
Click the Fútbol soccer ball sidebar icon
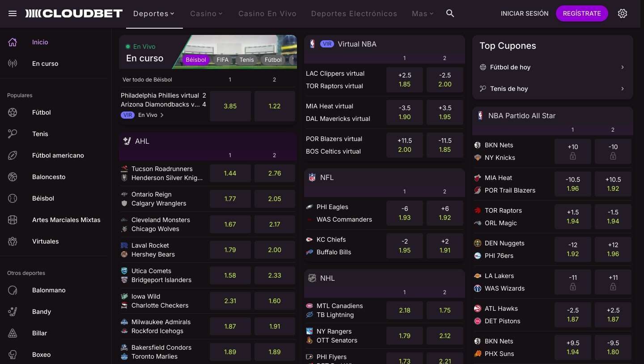coord(13,112)
